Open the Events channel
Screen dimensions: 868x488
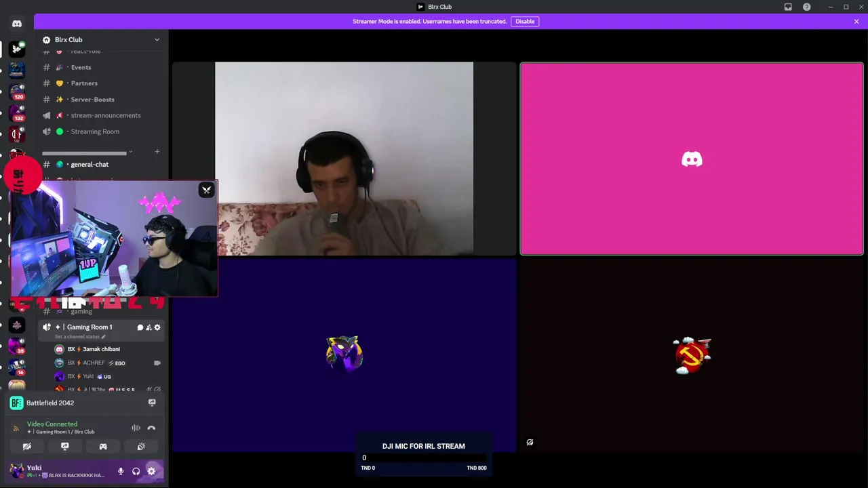[100, 67]
